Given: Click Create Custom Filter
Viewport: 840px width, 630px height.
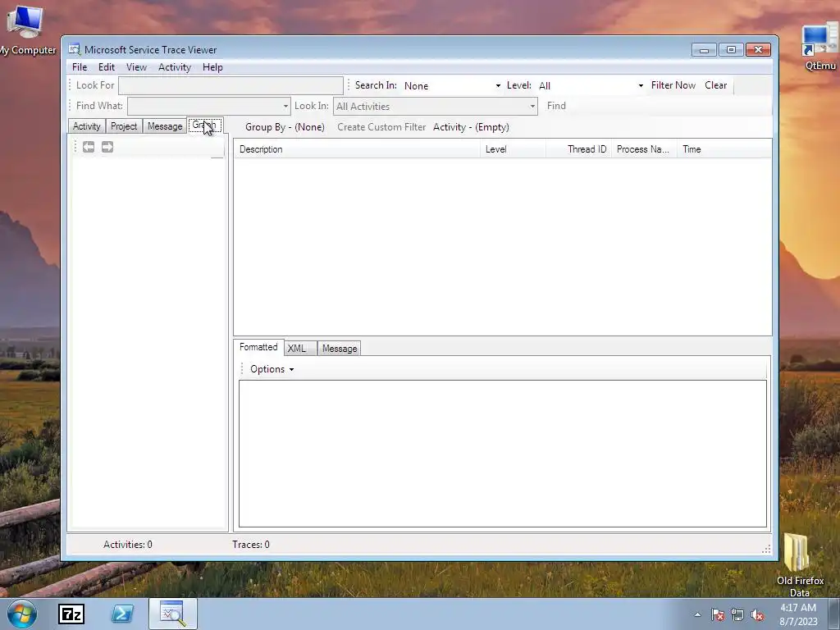Looking at the screenshot, I should (x=381, y=127).
